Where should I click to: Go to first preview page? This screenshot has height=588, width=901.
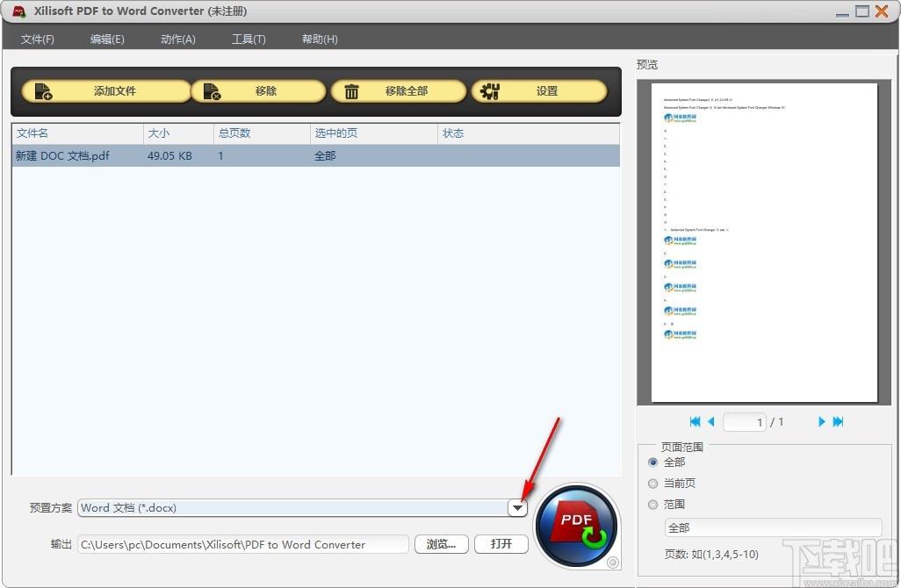pos(695,422)
